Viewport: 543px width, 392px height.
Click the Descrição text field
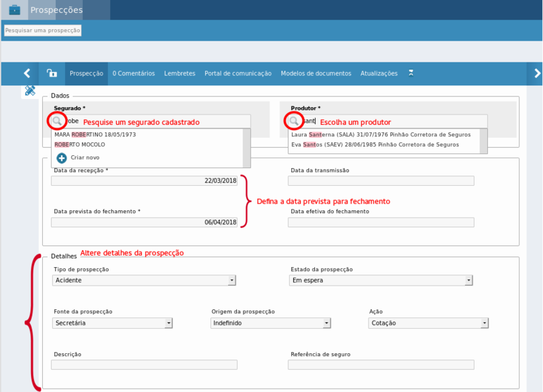tap(145, 365)
